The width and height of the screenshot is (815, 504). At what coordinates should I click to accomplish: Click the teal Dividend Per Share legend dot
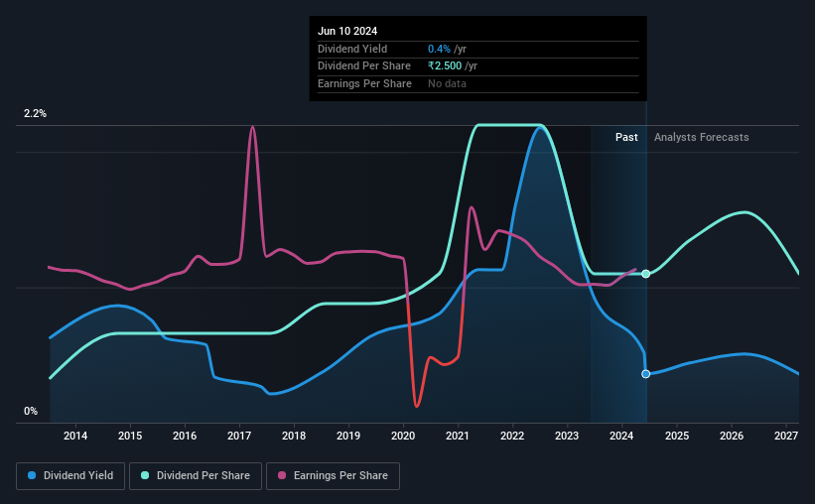click(145, 475)
